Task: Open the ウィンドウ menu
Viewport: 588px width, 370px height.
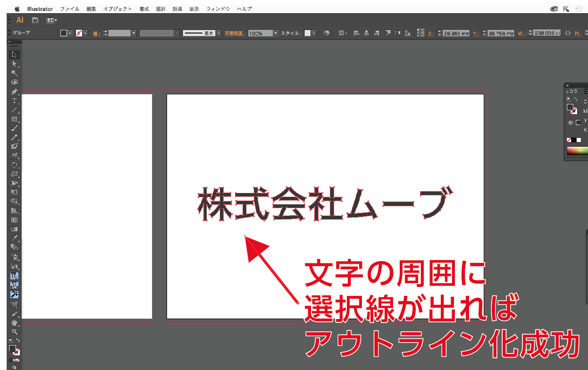Action: tap(218, 9)
